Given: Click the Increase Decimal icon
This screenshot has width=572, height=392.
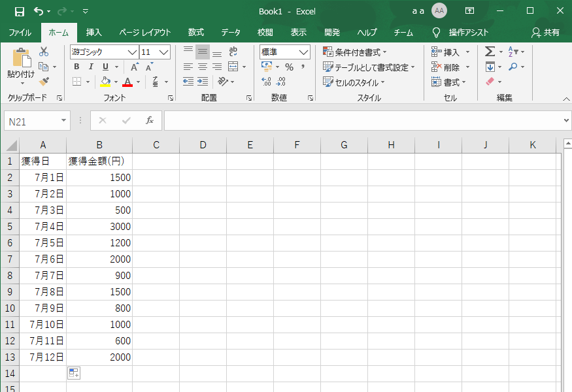Looking at the screenshot, I should point(266,81).
